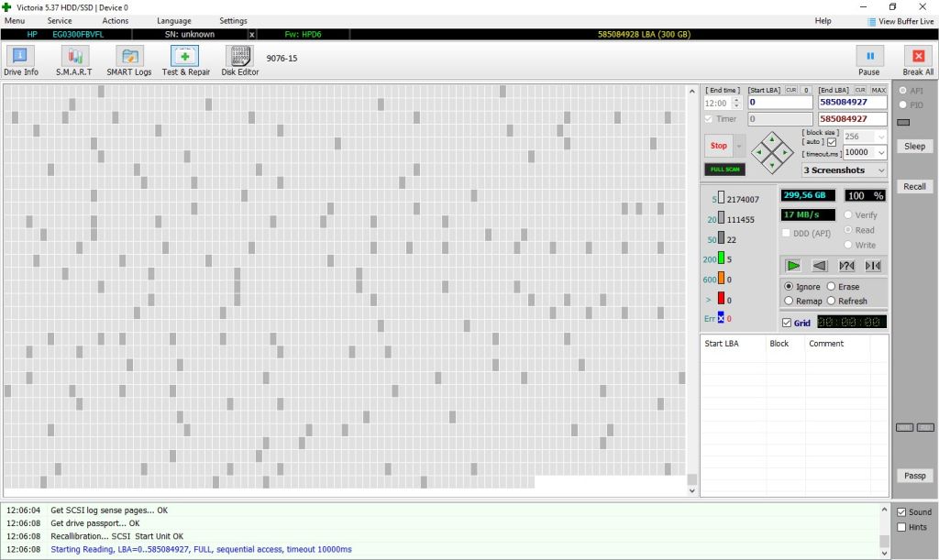Click the Recall button
Screen dimensions: 939x560
pos(914,187)
